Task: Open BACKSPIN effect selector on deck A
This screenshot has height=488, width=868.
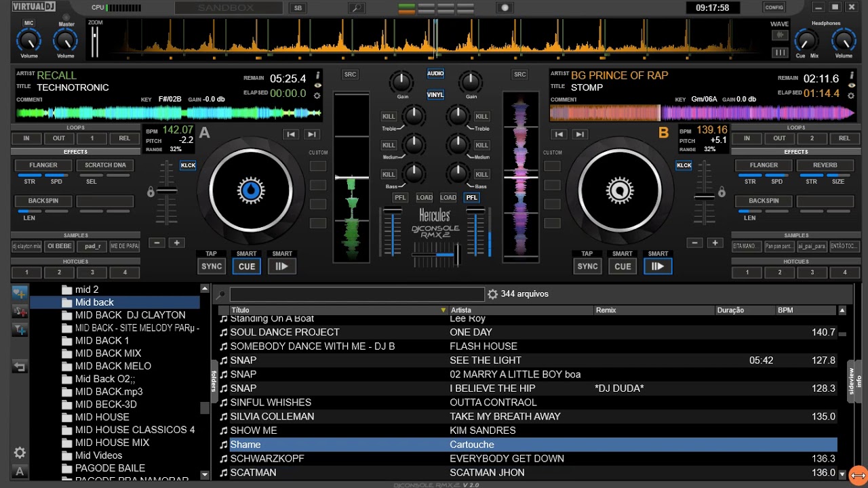Action: [x=43, y=201]
